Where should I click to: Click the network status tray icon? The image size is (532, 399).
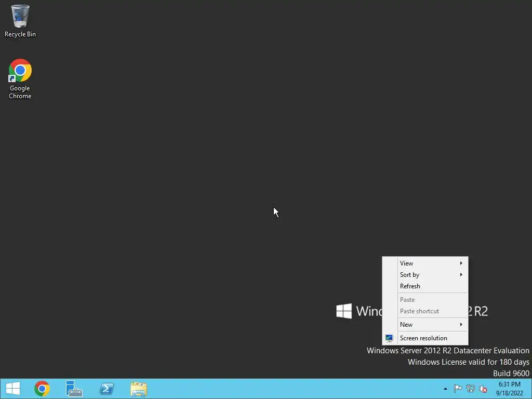(471, 389)
